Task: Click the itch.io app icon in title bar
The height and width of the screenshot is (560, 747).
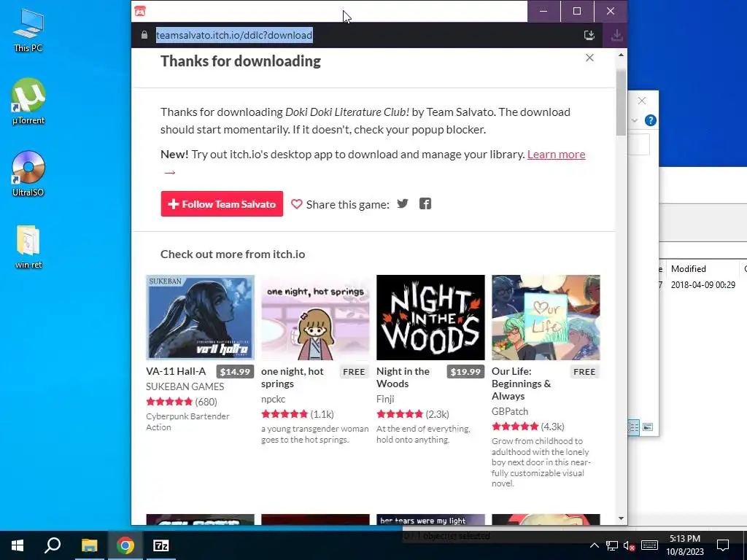Action: click(x=140, y=11)
